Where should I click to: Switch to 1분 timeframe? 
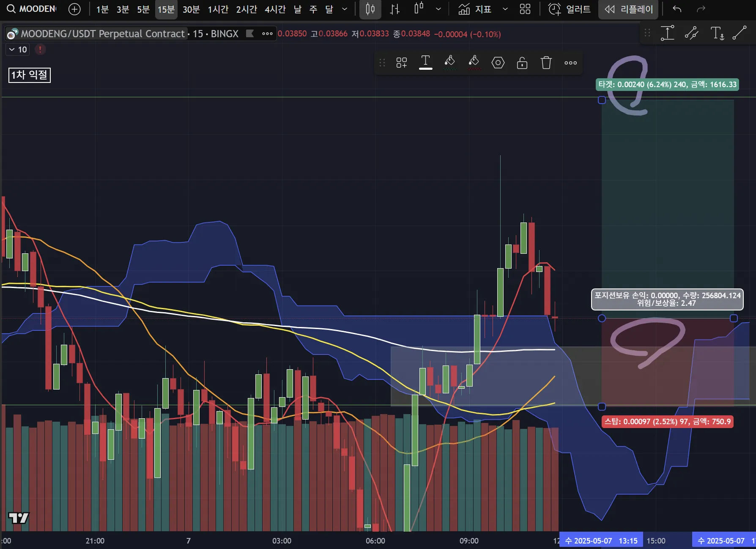click(x=102, y=9)
